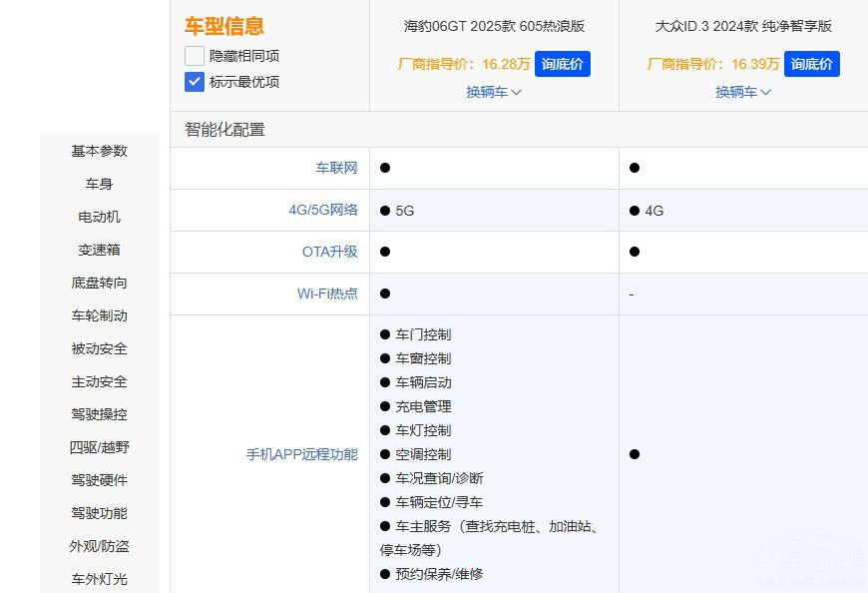Select 被动安全 in the sidebar
The width and height of the screenshot is (868, 593).
click(x=99, y=348)
